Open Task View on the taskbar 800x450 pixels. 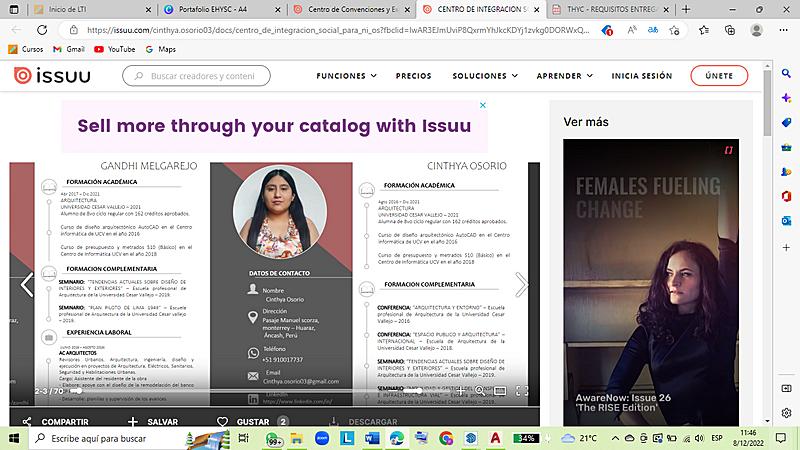click(244, 438)
